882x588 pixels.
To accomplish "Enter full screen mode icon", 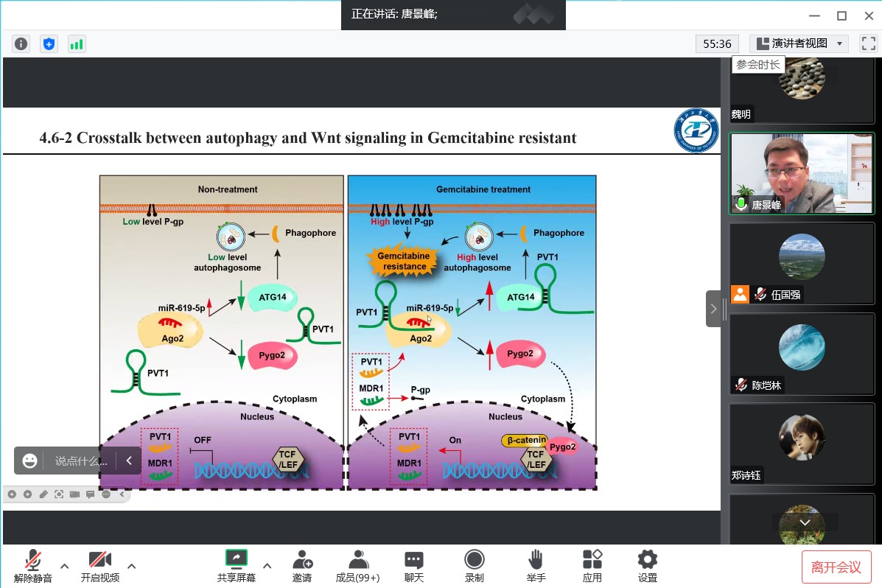I will (868, 43).
